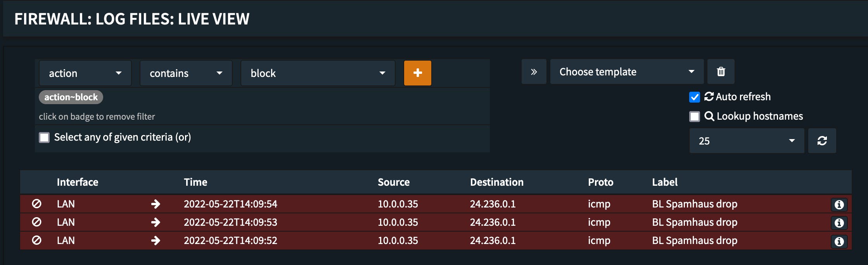
Task: Open the contains operator dropdown
Action: point(186,73)
